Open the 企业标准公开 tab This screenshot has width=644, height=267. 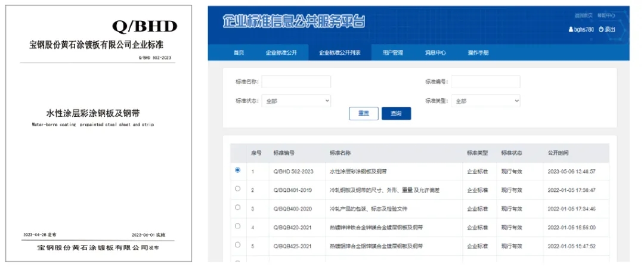coord(280,52)
